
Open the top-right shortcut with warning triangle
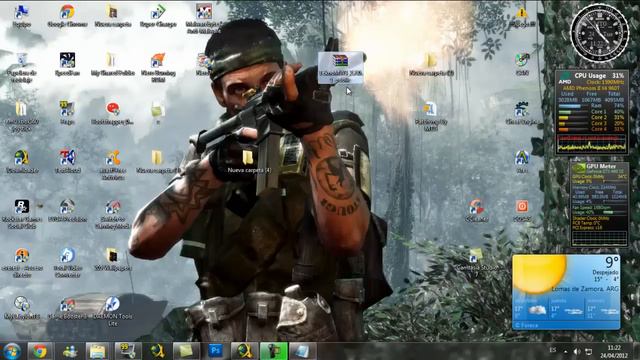point(522,16)
